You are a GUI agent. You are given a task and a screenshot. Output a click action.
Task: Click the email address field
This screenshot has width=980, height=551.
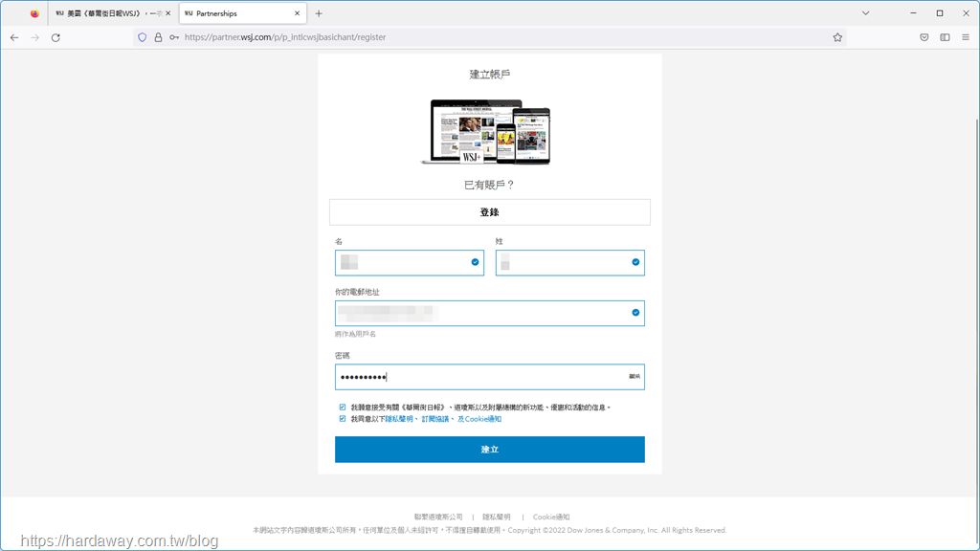(x=489, y=313)
